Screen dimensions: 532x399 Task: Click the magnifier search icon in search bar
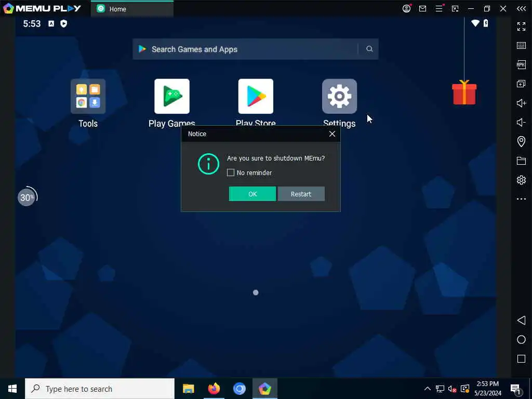369,49
